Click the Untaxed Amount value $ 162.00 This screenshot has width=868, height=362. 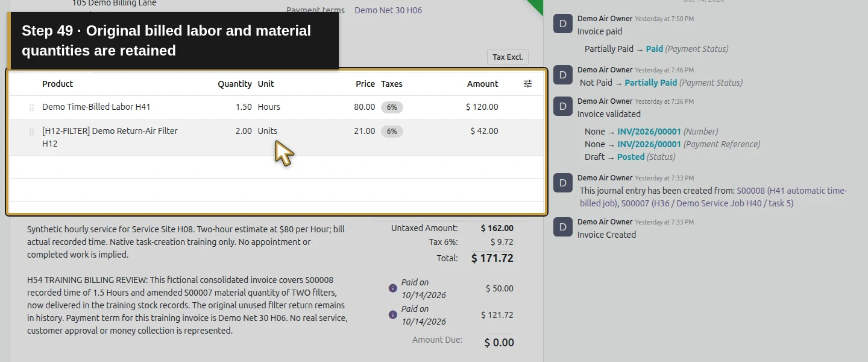click(497, 228)
